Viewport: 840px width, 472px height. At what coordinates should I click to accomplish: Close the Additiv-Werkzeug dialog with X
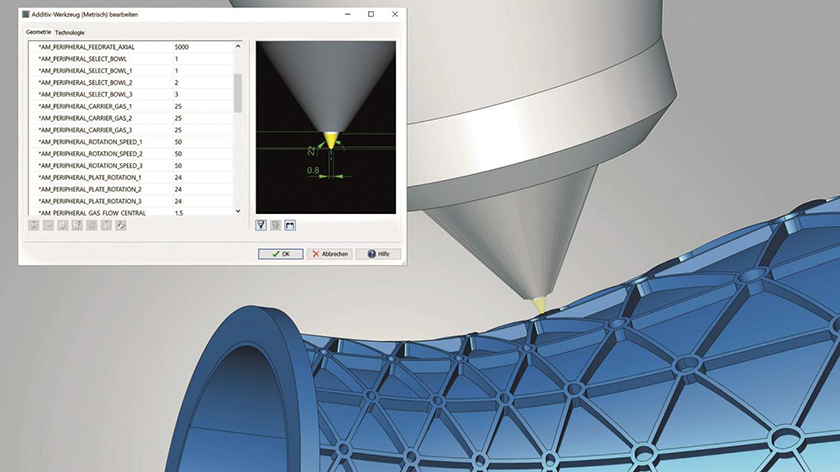(396, 14)
